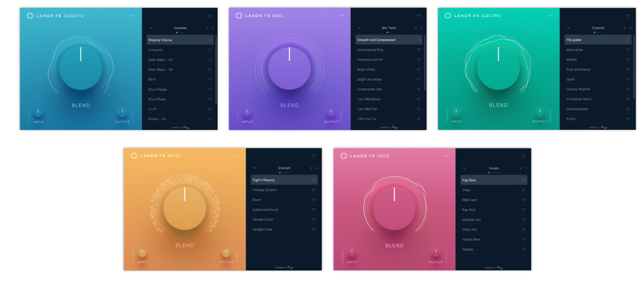Favorite the Pop Diva preset
644x288 pixels.
pyautogui.click(x=523, y=180)
